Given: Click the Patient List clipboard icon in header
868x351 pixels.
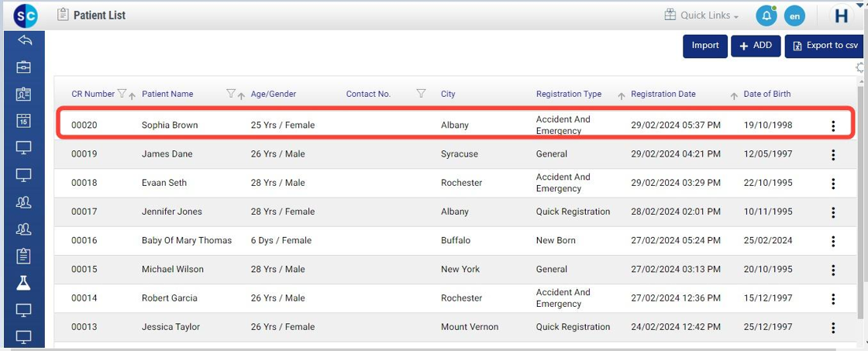Looking at the screenshot, I should [63, 15].
